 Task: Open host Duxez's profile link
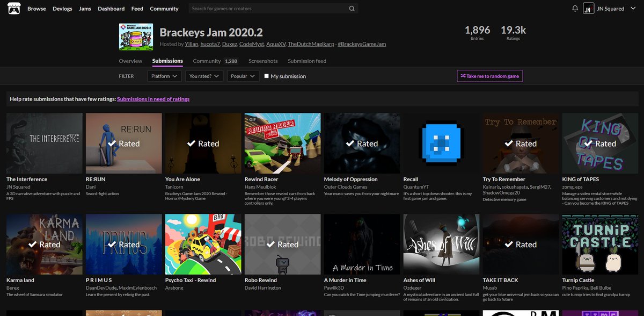229,44
